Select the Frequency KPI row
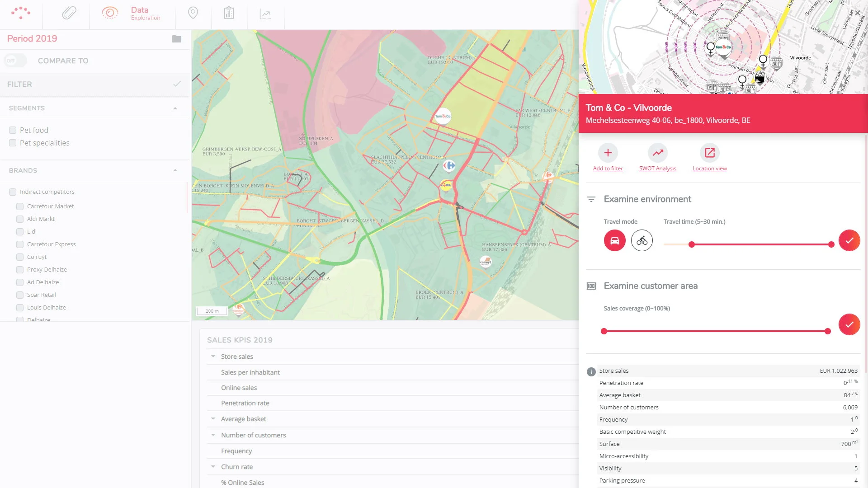This screenshot has width=868, height=488. (x=392, y=451)
